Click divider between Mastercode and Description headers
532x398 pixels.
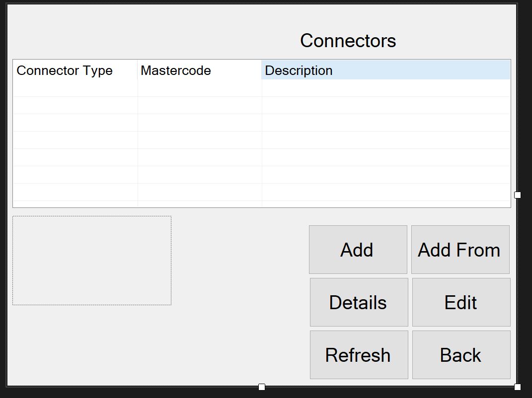pos(262,70)
